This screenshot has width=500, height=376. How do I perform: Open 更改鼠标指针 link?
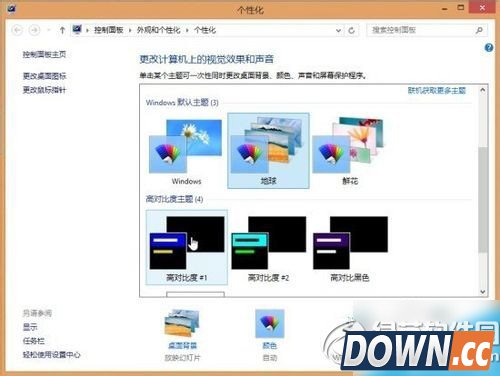pos(44,90)
